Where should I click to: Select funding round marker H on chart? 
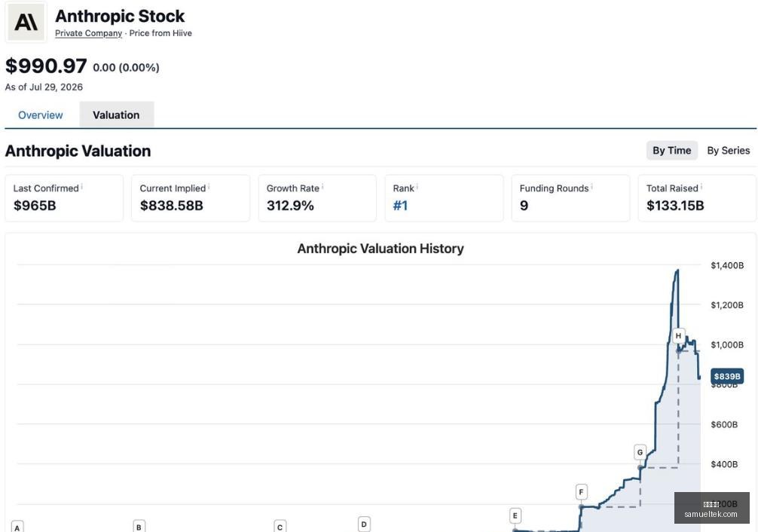click(678, 335)
